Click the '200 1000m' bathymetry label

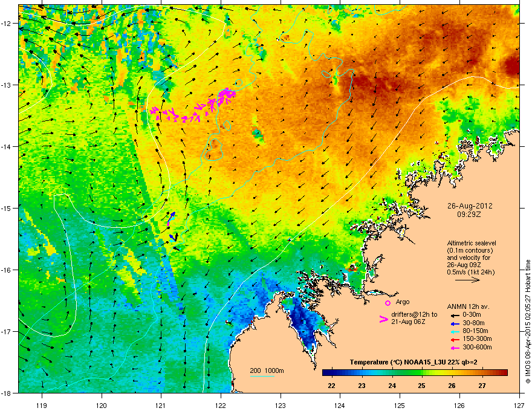click(x=267, y=371)
